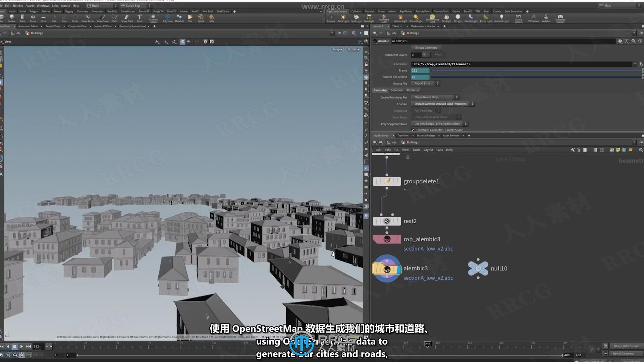The height and width of the screenshot is (362, 644).
Task: Select the Sphere shelf tool
Action: point(12,18)
